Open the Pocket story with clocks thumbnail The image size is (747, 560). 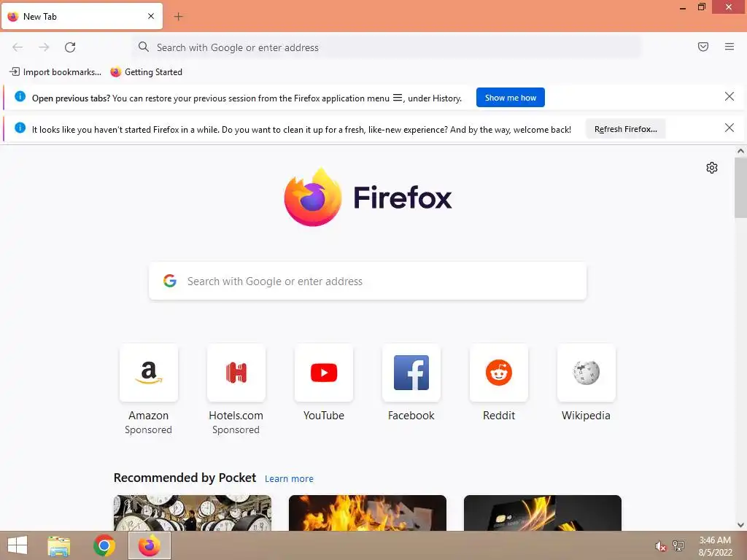click(193, 513)
